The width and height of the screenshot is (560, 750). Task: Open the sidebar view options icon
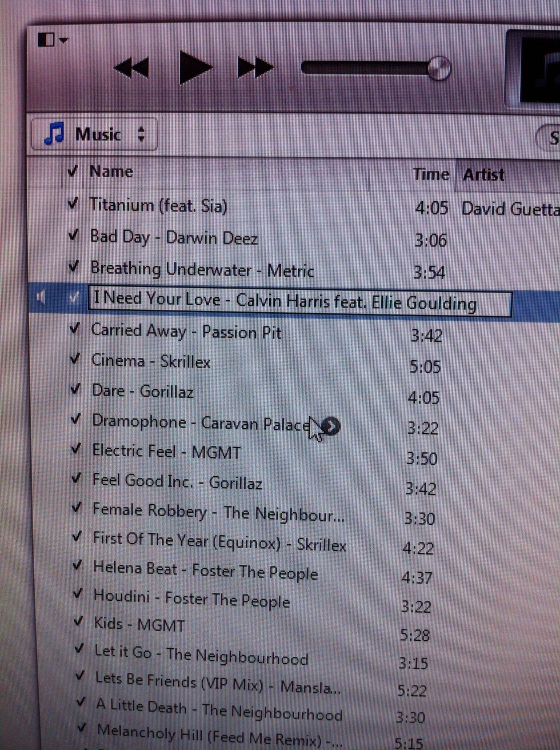53,39
